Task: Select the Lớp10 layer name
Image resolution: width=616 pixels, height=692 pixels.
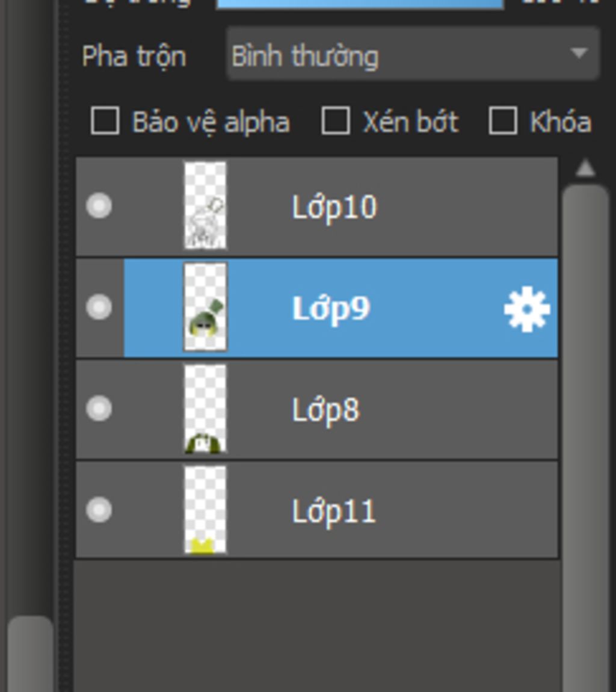Action: coord(334,208)
